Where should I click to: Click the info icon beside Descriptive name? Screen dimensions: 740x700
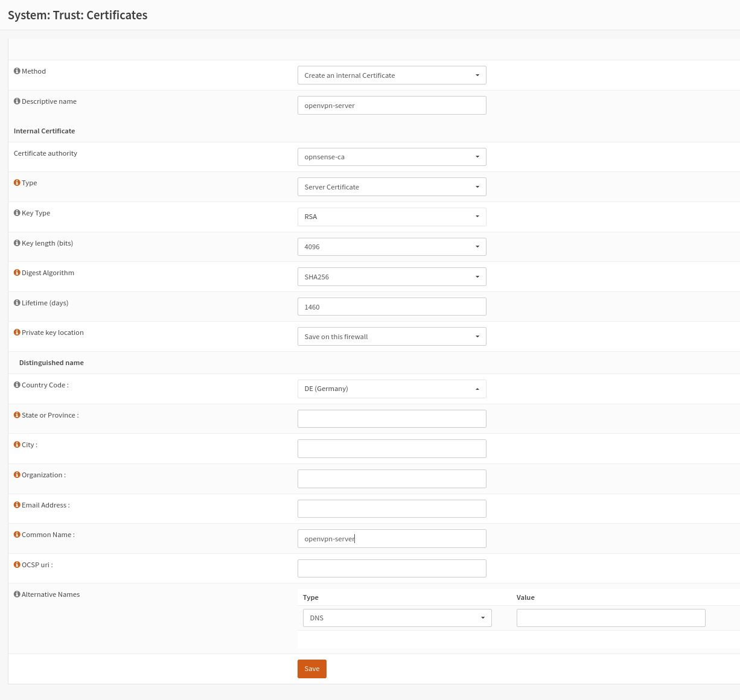[17, 101]
